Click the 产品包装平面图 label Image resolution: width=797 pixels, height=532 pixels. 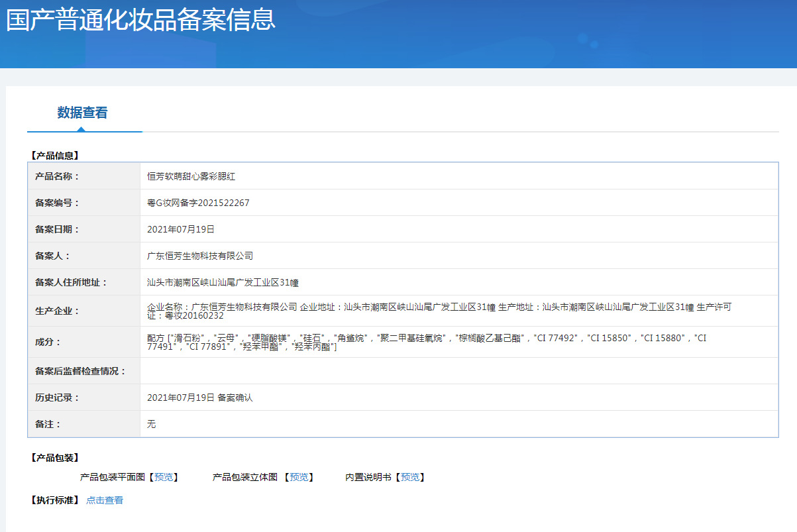click(x=112, y=477)
